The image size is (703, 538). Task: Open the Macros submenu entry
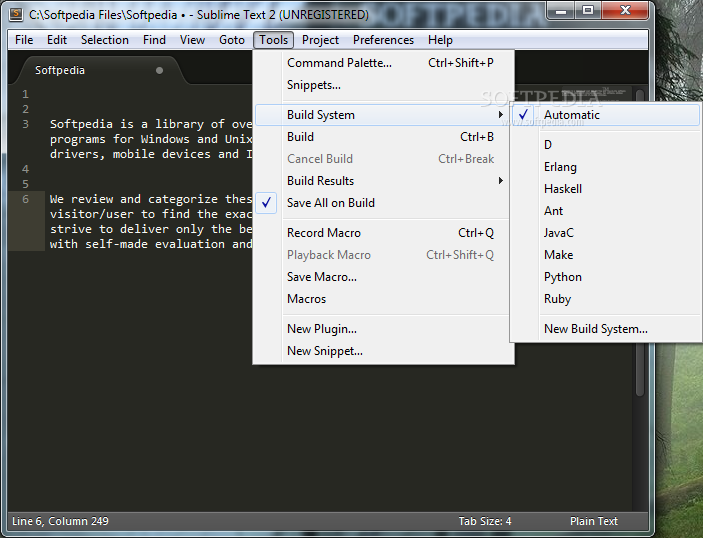click(x=383, y=299)
